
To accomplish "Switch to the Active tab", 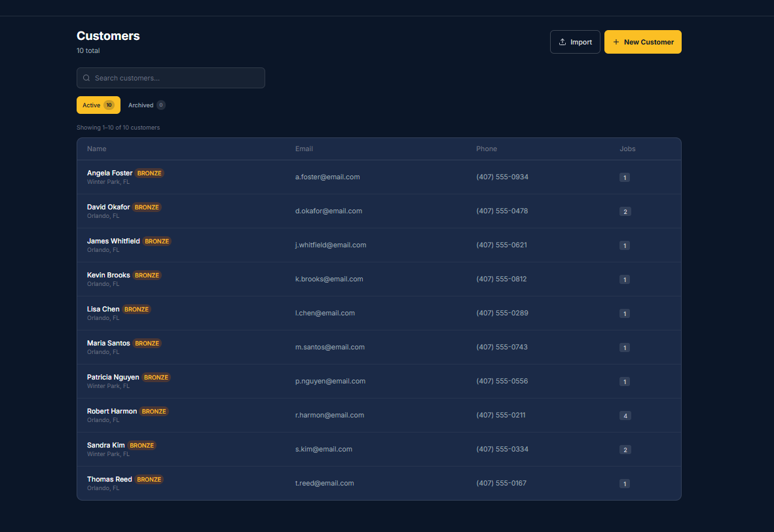I will (x=98, y=105).
